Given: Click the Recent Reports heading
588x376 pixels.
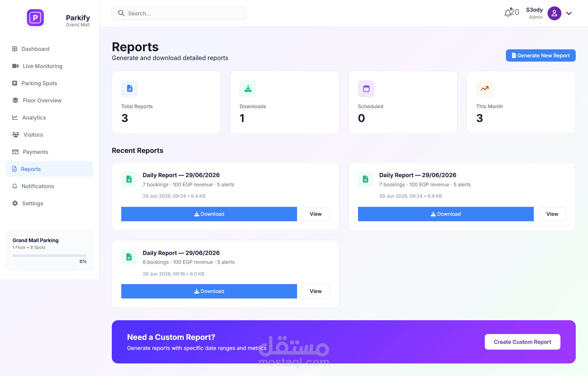Looking at the screenshot, I should click(x=138, y=150).
